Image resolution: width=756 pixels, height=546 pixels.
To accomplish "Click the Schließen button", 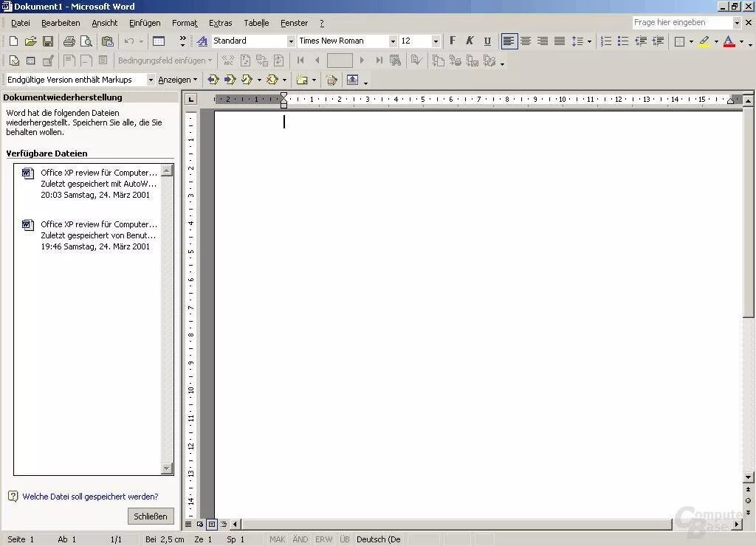I will pos(151,516).
